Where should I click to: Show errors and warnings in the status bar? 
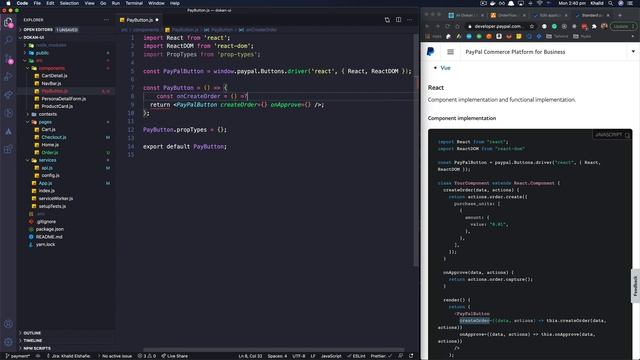click(x=147, y=356)
